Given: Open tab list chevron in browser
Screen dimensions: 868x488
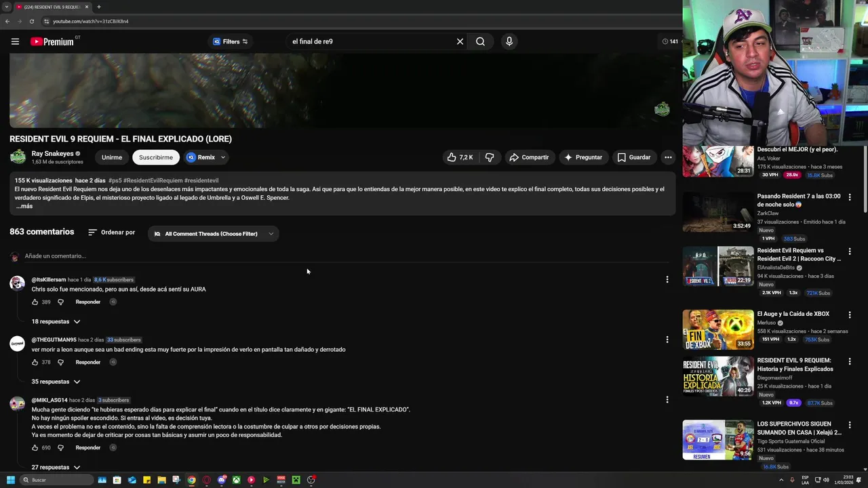Looking at the screenshot, I should [x=7, y=7].
